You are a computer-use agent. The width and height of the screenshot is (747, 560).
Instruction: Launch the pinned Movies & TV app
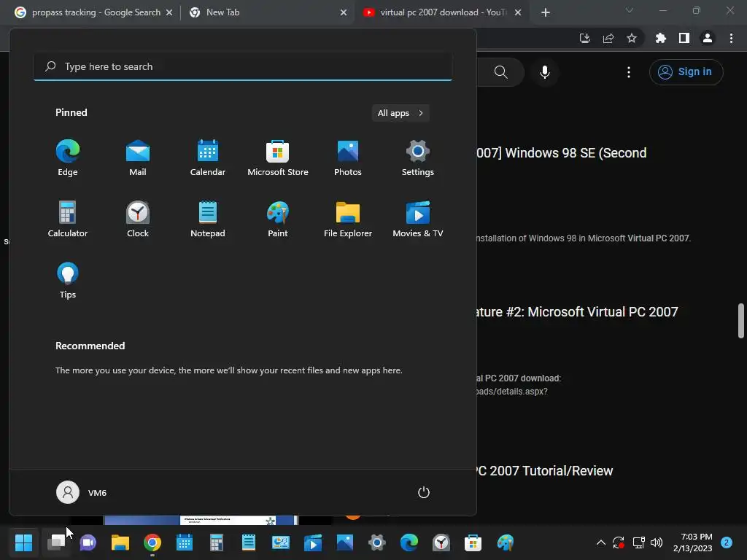click(x=418, y=219)
